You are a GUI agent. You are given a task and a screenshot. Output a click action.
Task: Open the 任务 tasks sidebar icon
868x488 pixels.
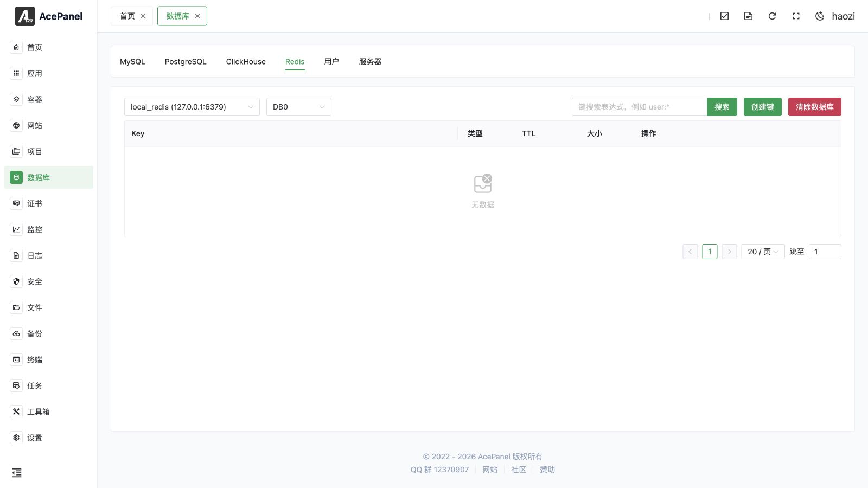[16, 386]
